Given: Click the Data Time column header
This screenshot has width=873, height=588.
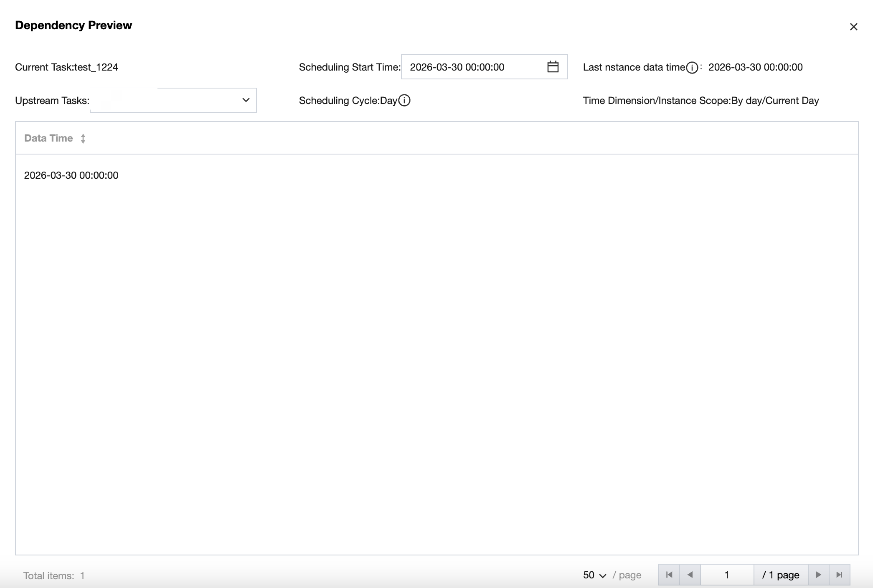Looking at the screenshot, I should (48, 138).
